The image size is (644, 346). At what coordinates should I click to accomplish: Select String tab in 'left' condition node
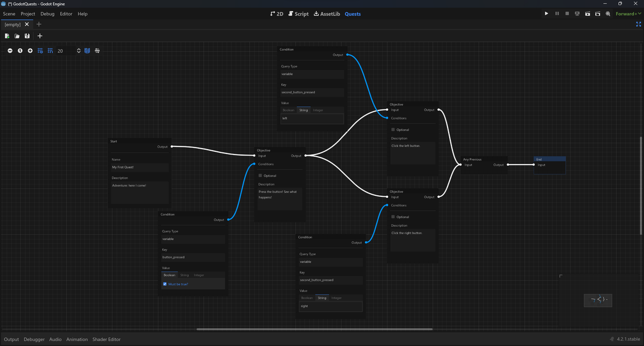point(304,110)
